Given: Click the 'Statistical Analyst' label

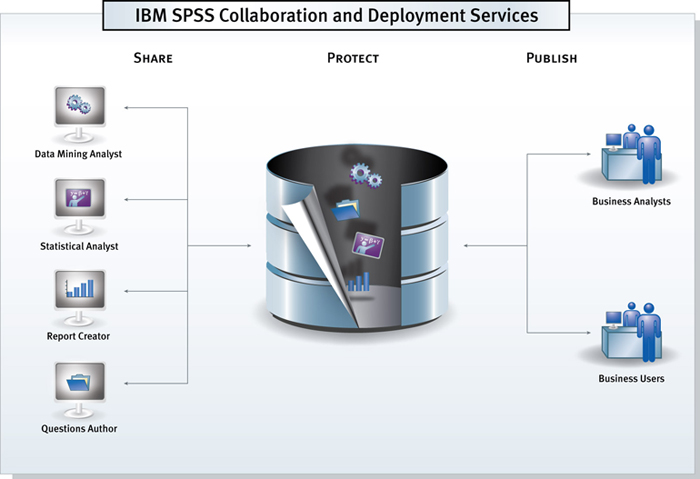Looking at the screenshot, I should point(79,246).
